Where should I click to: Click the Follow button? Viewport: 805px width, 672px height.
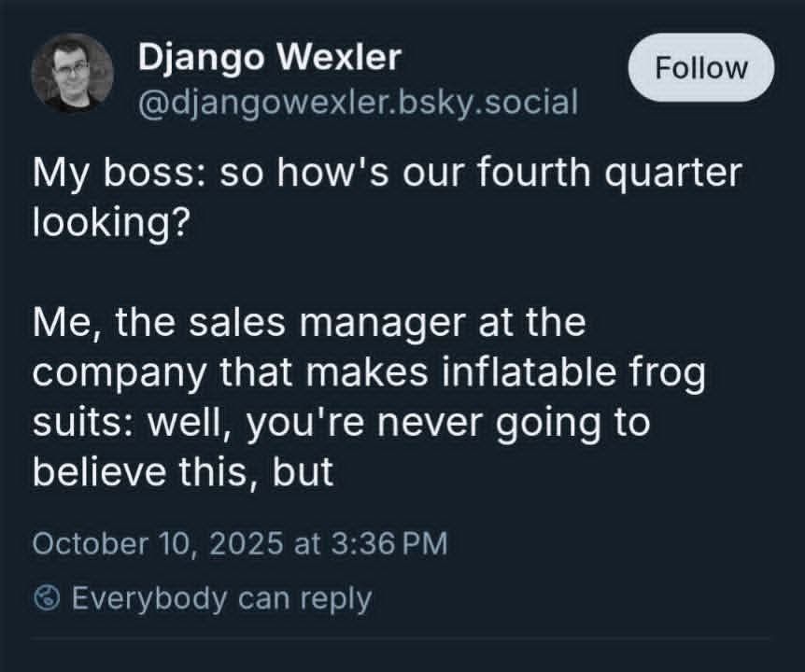pyautogui.click(x=701, y=68)
